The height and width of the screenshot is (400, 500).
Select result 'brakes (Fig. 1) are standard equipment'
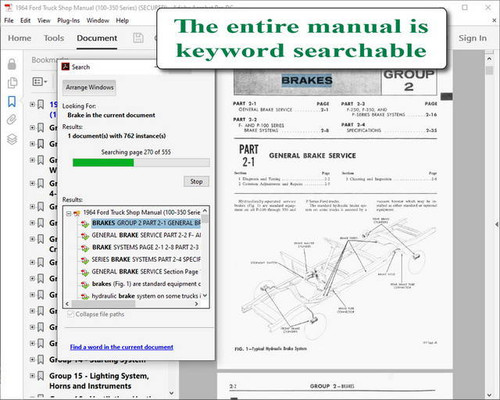[x=146, y=284]
